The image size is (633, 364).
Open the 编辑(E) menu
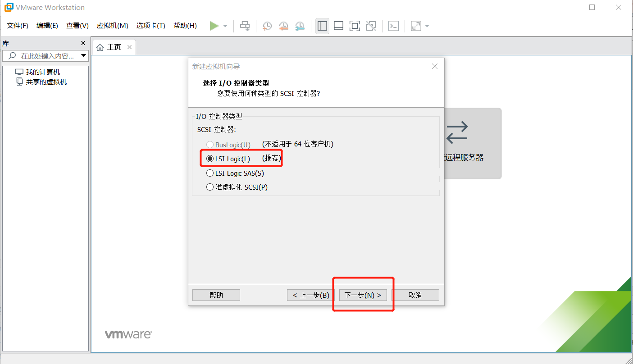point(47,26)
